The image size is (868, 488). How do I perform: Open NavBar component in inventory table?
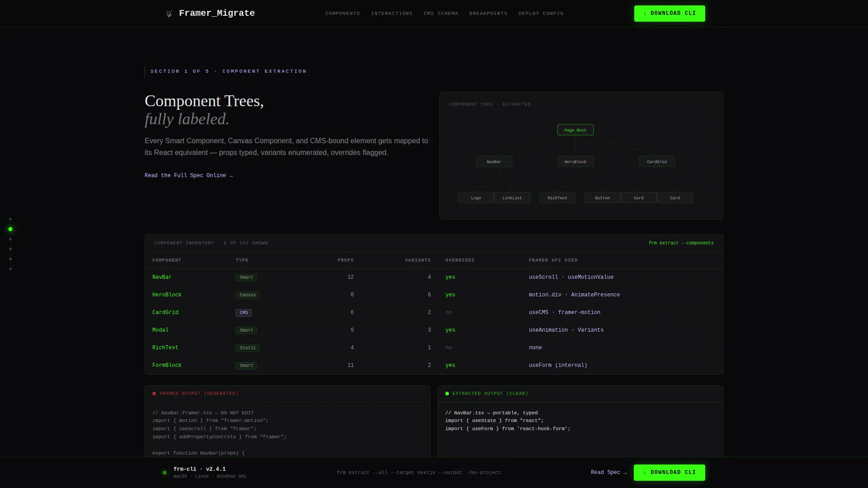[162, 277]
